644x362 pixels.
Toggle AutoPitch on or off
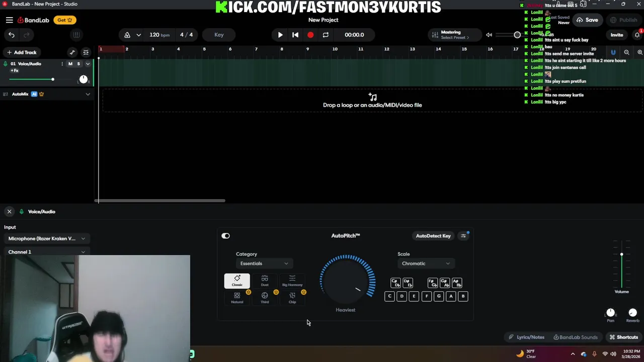[x=225, y=236]
